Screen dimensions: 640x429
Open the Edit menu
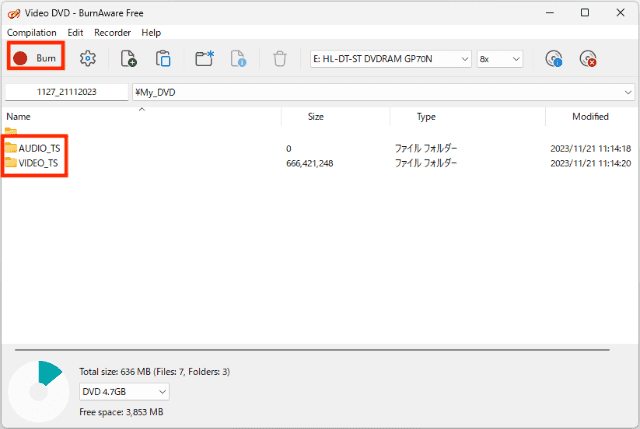[x=76, y=33]
